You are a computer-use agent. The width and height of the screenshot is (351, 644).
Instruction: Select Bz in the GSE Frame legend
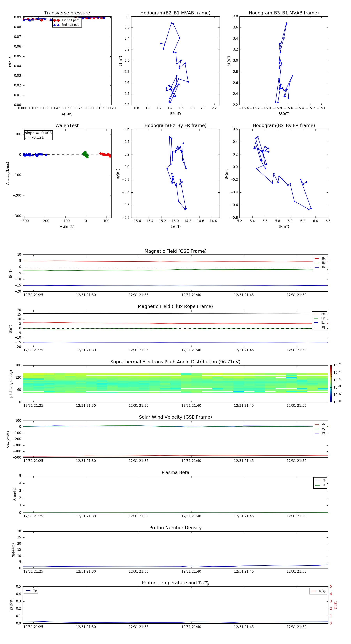pos(320,267)
